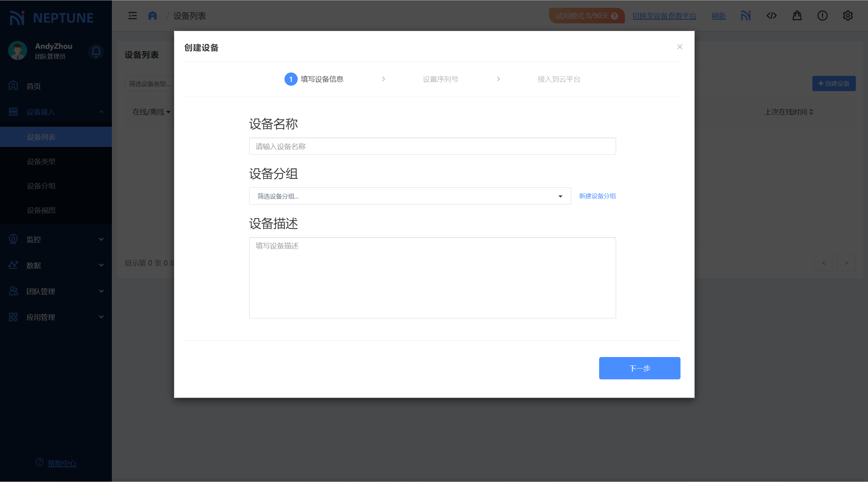The height and width of the screenshot is (482, 868).
Task: Click the home breadcrumb icon
Action: tap(153, 16)
